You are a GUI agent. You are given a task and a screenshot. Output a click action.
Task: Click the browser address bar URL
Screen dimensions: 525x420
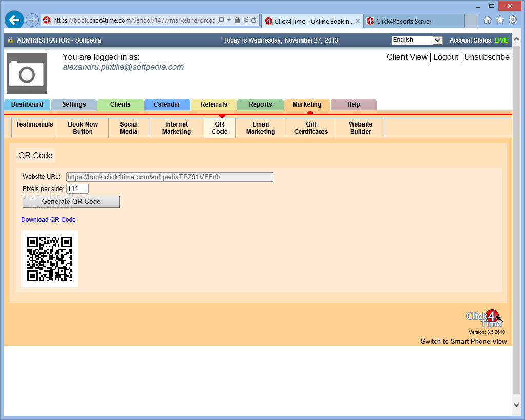tap(134, 20)
